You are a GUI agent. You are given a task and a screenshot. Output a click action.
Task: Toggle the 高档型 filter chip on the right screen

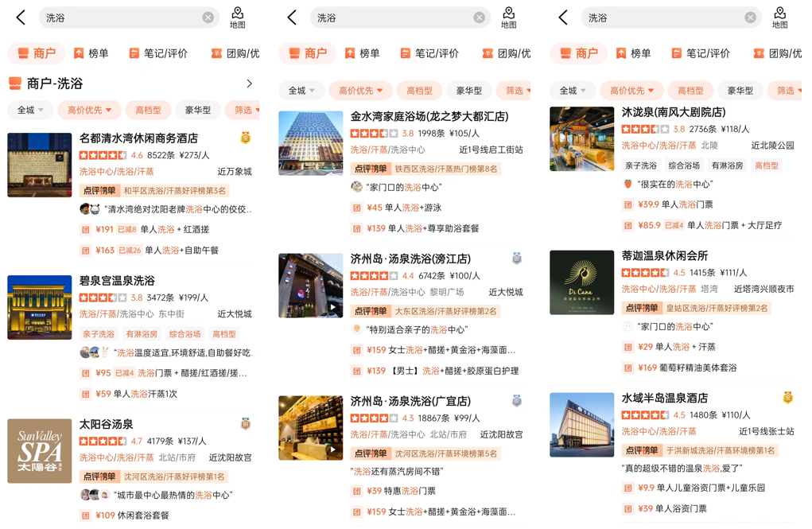[691, 91]
